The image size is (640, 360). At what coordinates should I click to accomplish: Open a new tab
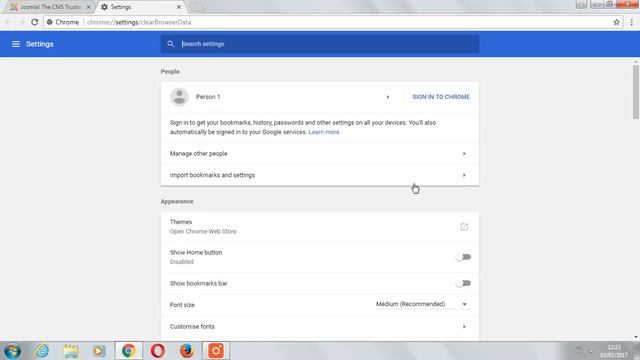point(197,7)
